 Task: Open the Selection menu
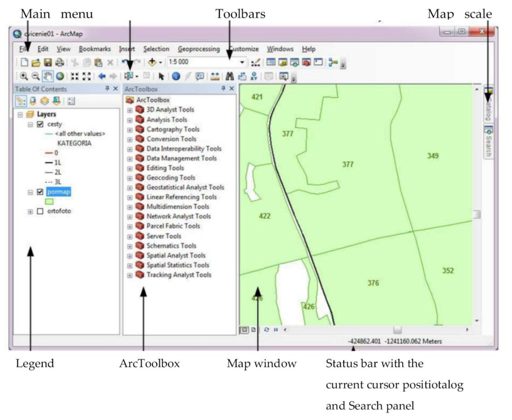156,49
